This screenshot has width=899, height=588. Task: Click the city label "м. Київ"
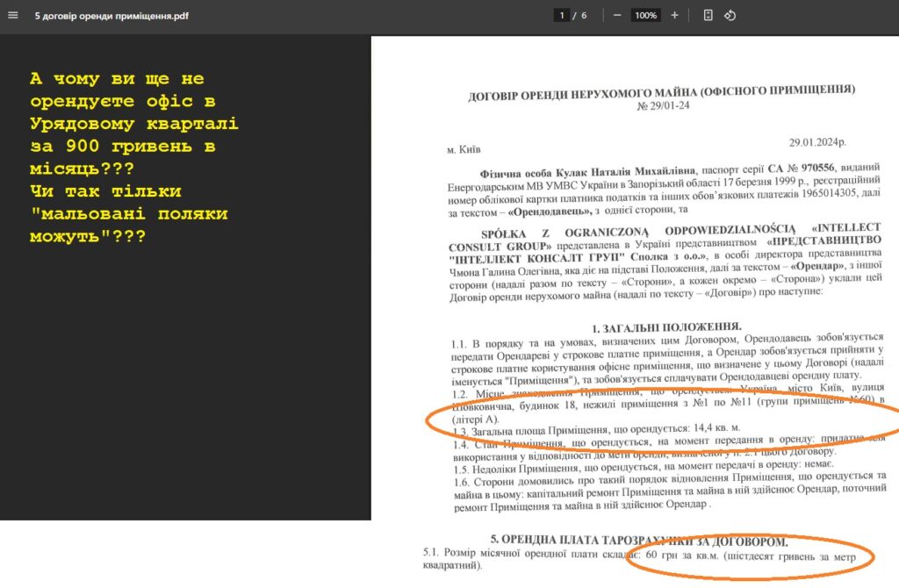464,150
